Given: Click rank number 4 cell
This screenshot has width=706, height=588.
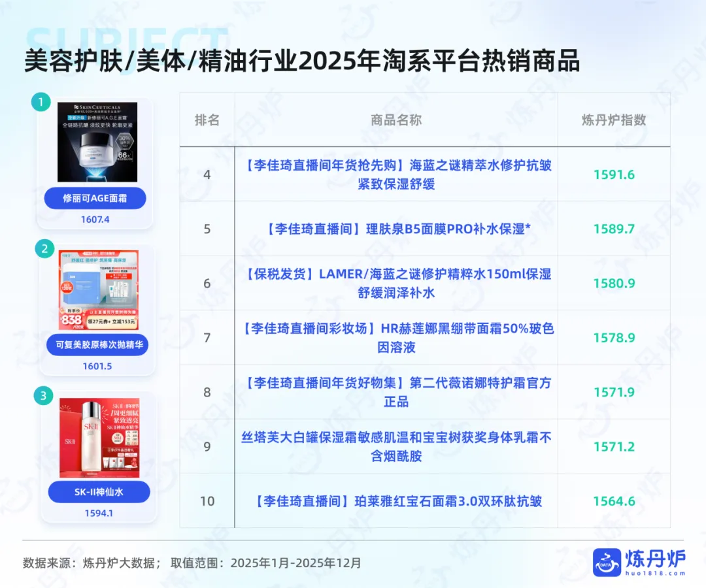Looking at the screenshot, I should [x=207, y=174].
